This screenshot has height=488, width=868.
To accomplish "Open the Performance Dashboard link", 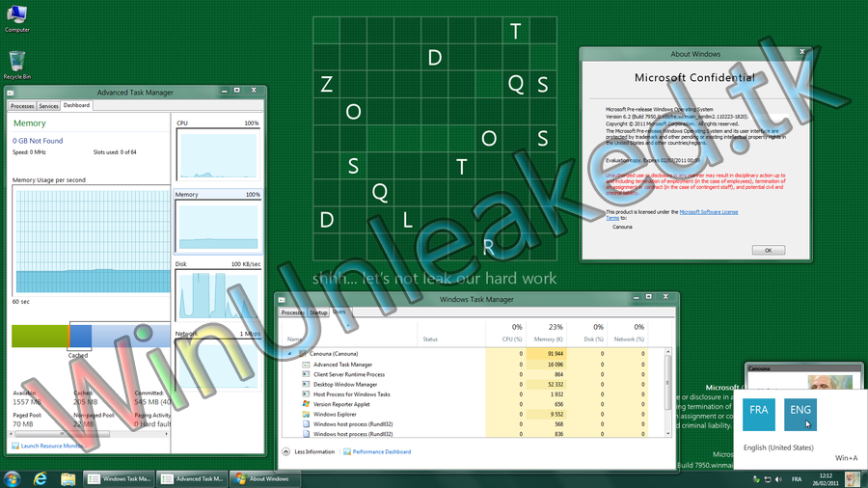I will tap(382, 452).
